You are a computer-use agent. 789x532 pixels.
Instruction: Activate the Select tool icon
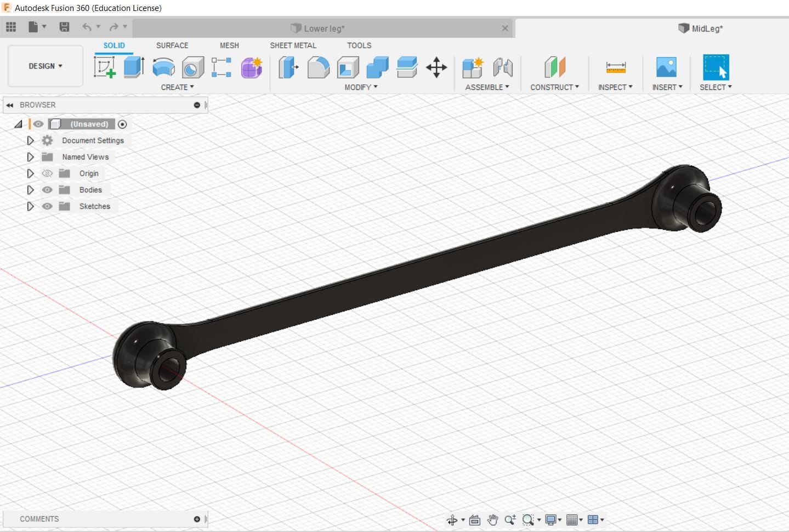pyautogui.click(x=716, y=67)
